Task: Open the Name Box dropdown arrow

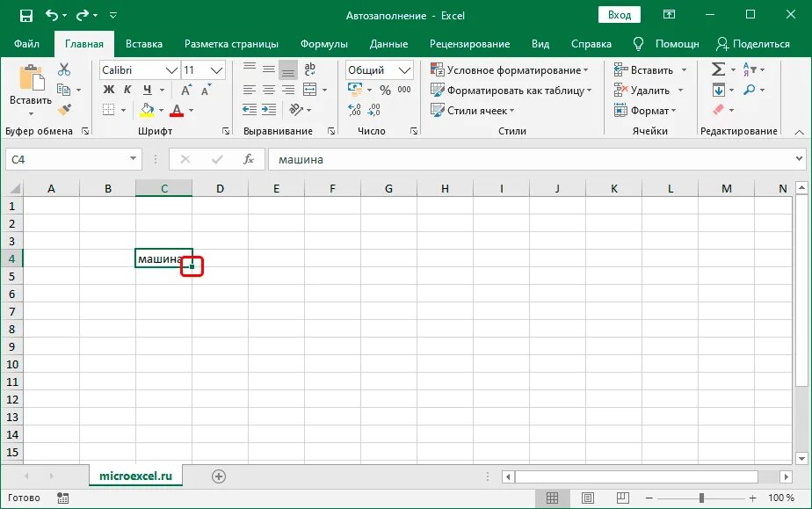Action: [x=133, y=159]
